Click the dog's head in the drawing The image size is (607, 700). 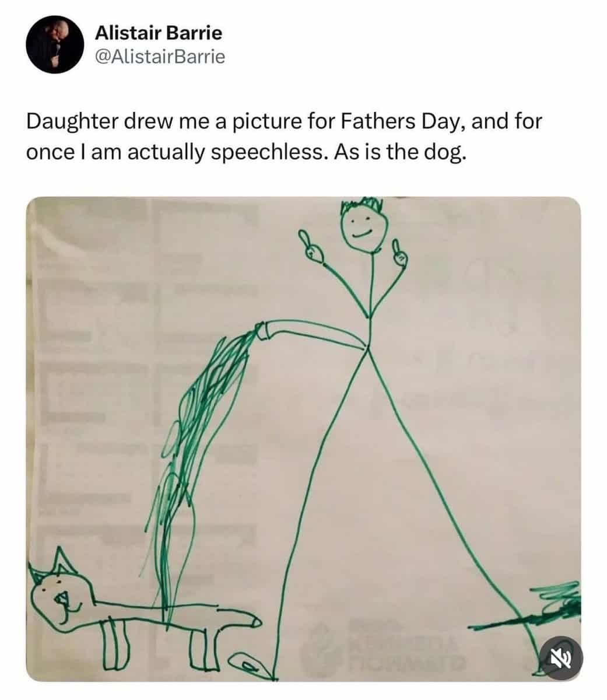point(59,595)
